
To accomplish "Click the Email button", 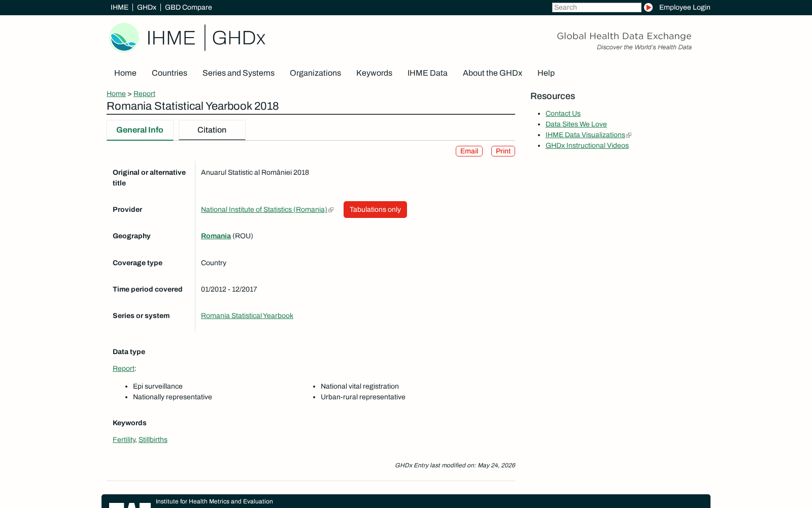I will [x=469, y=151].
